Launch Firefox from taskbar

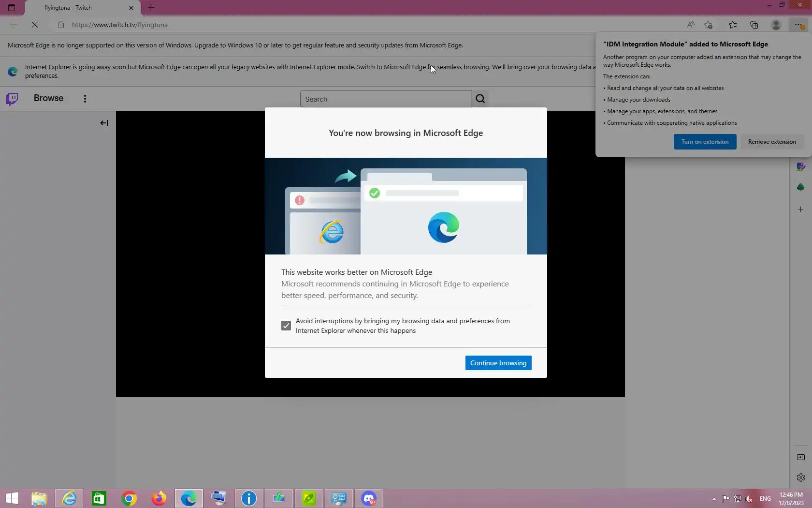[x=159, y=498]
